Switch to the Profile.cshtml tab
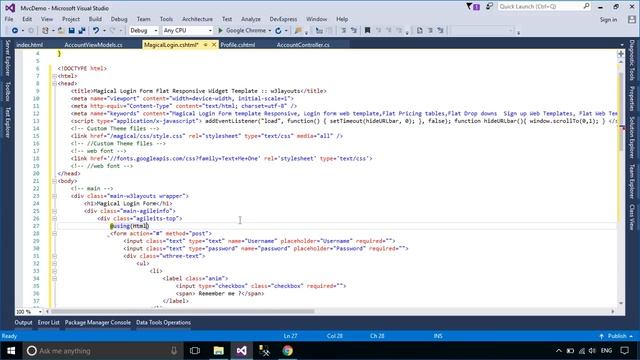Image resolution: width=640 pixels, height=360 pixels. coord(238,45)
